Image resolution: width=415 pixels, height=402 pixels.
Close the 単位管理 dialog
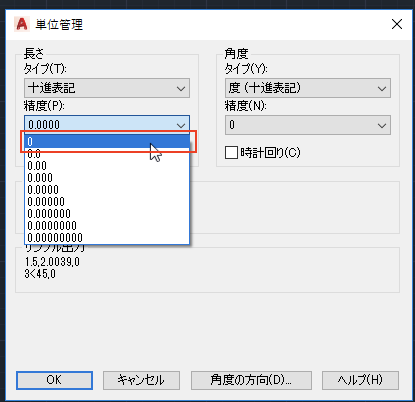pos(397,24)
